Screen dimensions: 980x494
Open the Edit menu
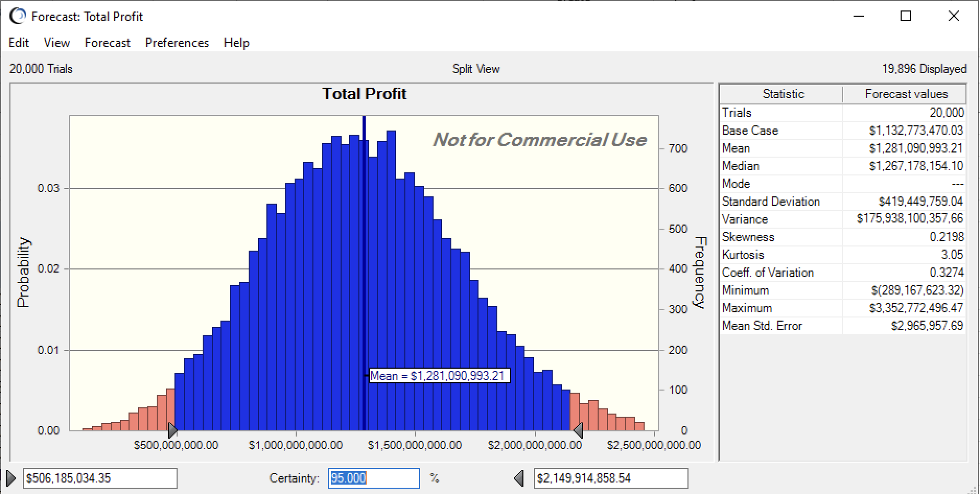click(19, 43)
